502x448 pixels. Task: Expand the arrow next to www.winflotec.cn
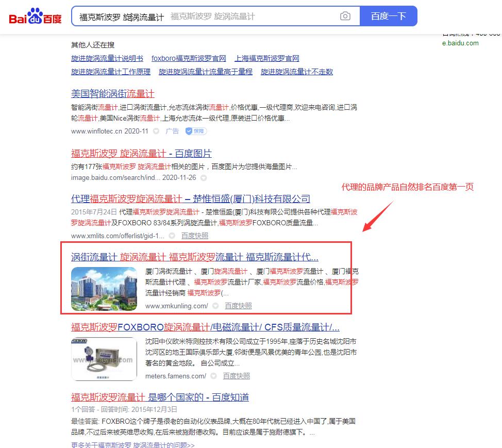[156, 131]
